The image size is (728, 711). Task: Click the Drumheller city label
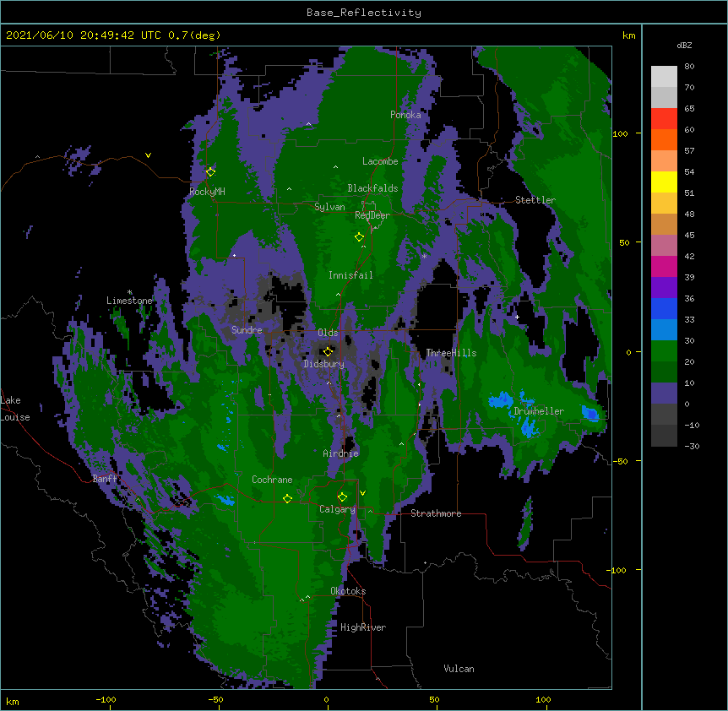539,411
